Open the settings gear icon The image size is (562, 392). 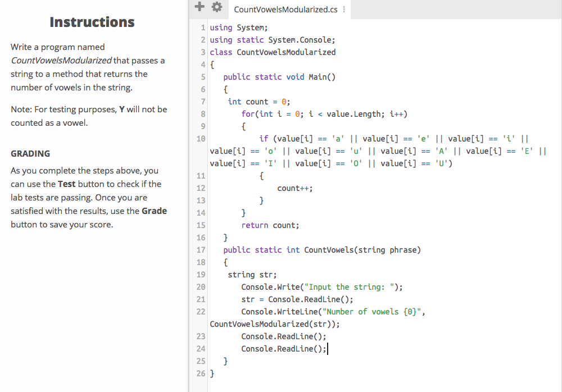pos(217,7)
